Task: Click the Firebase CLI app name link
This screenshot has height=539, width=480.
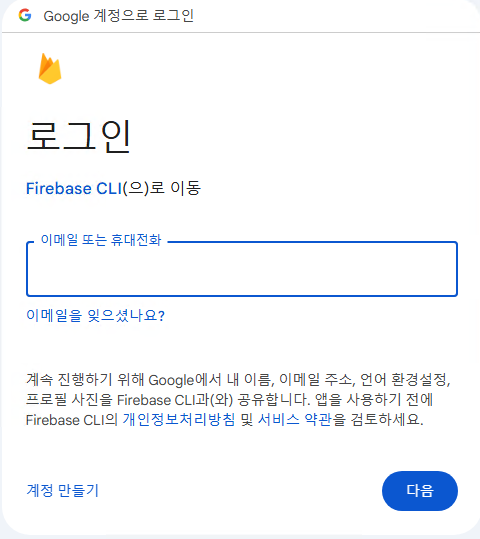Action: (74, 188)
